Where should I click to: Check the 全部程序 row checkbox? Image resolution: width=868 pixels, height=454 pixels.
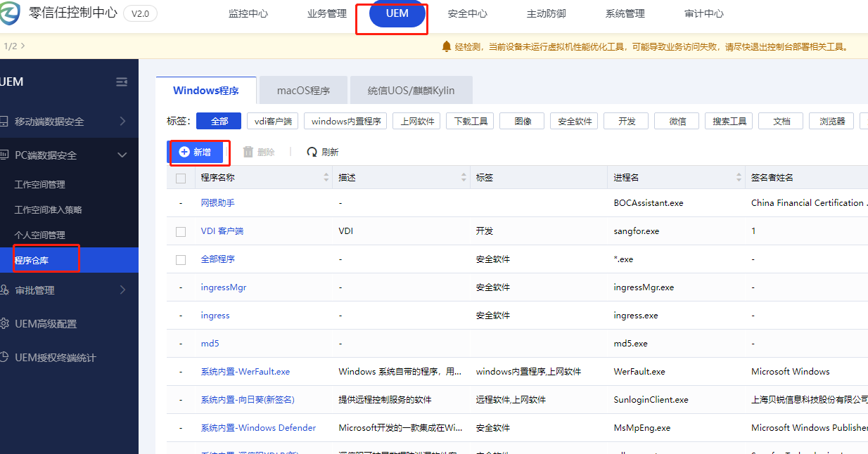coord(181,259)
